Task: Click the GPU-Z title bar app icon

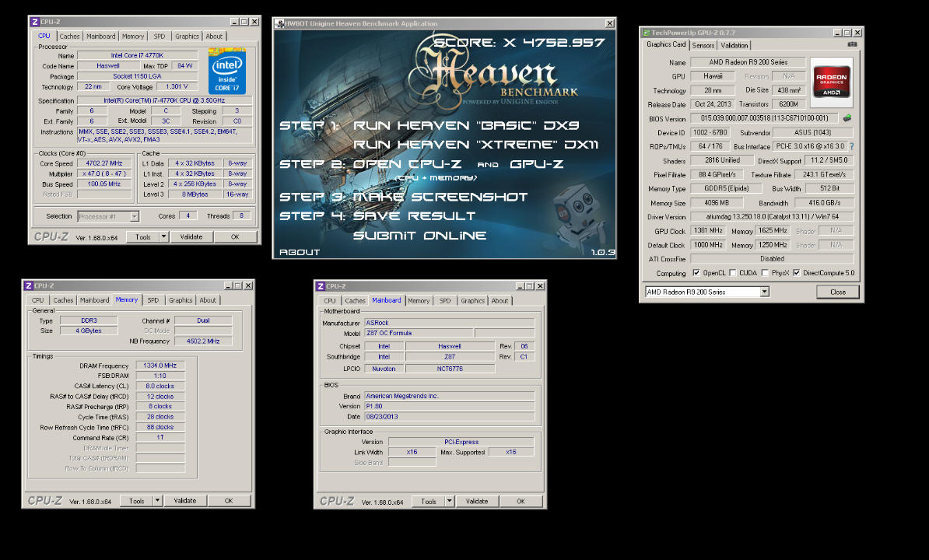Action: [x=647, y=33]
